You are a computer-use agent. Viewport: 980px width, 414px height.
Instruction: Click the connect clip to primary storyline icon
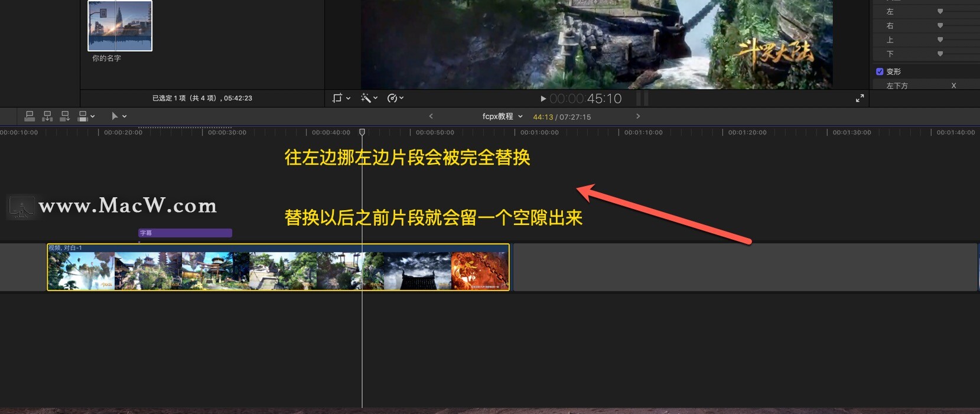(30, 116)
